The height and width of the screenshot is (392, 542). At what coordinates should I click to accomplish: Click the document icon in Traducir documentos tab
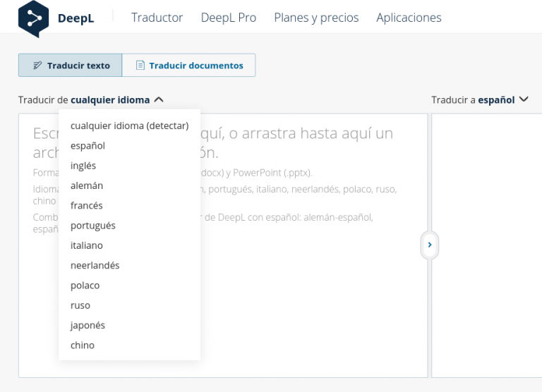(x=140, y=66)
